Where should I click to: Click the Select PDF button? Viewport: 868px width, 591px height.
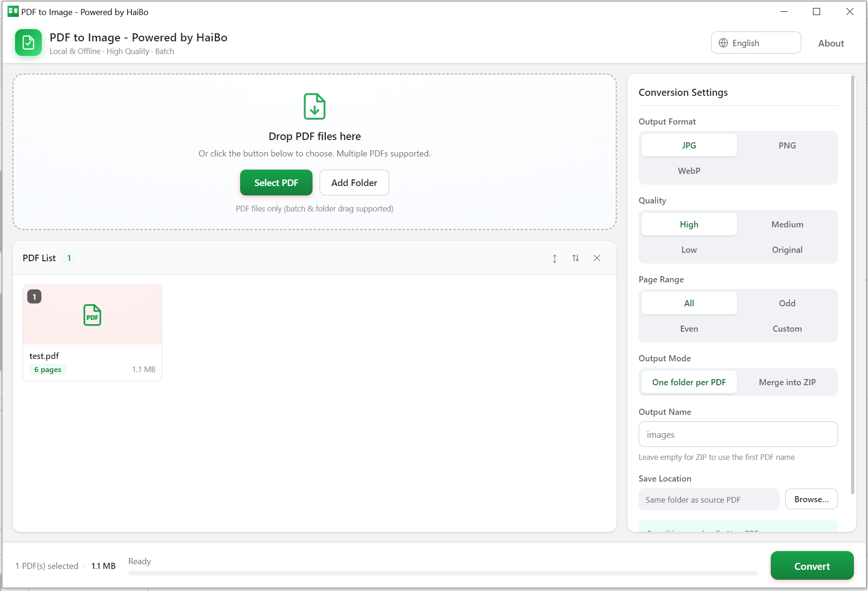point(276,182)
